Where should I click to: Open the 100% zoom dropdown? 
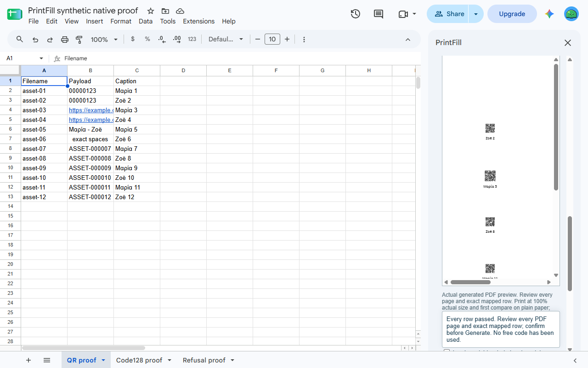click(104, 40)
